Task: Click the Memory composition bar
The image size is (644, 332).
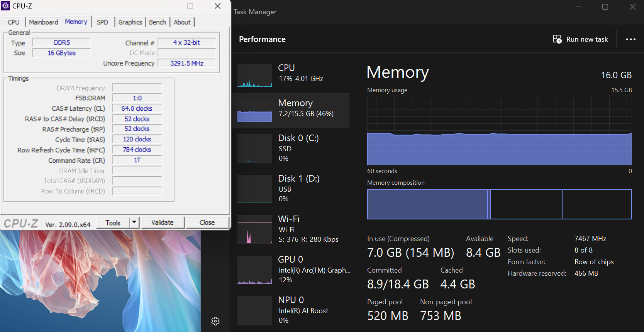Action: tap(499, 204)
